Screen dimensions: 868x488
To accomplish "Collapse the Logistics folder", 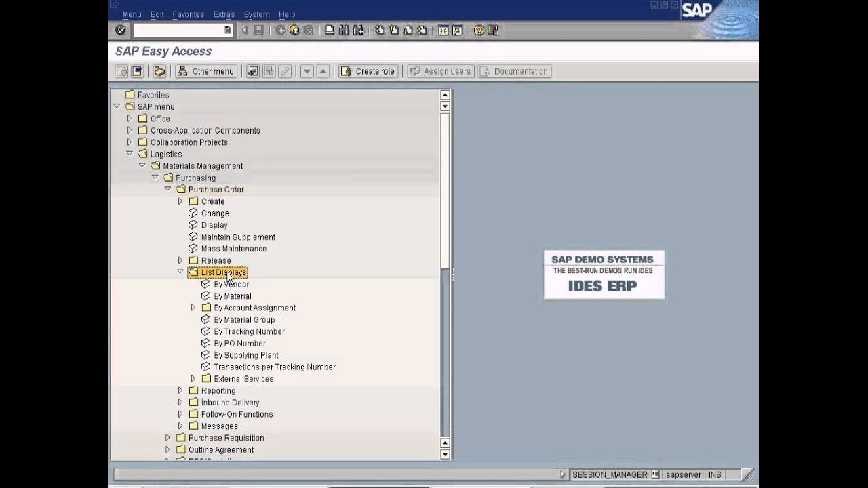I will click(x=130, y=154).
